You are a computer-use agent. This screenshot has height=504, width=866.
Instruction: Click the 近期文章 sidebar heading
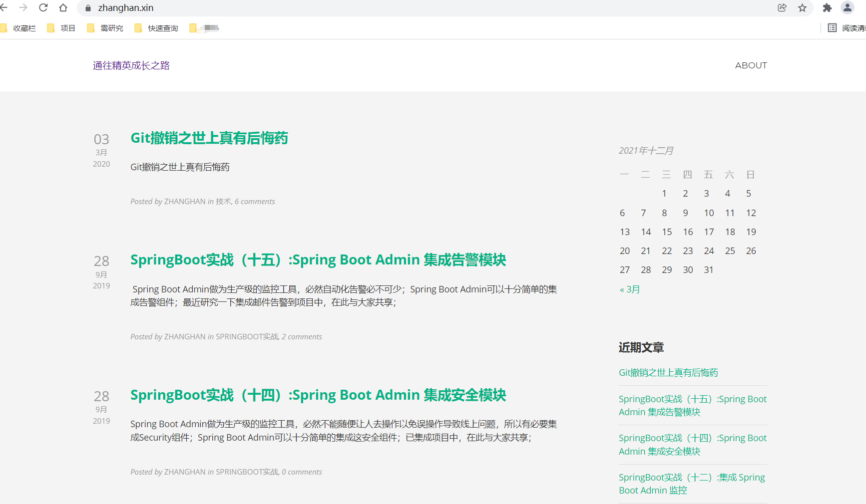click(x=641, y=348)
